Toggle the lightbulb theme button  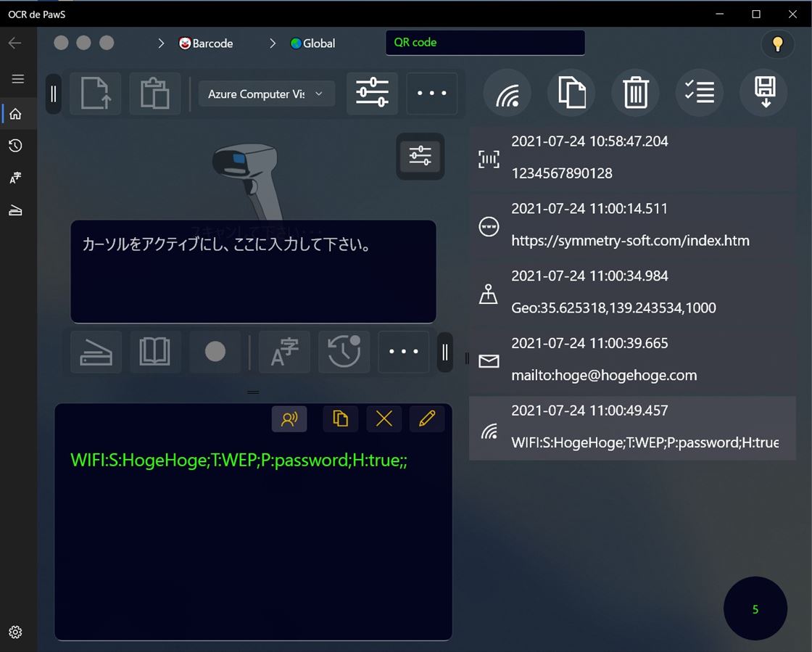(x=777, y=44)
